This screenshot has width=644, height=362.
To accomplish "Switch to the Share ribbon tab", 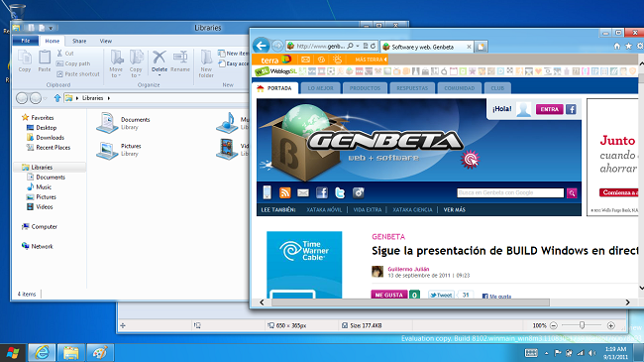I will coord(79,41).
